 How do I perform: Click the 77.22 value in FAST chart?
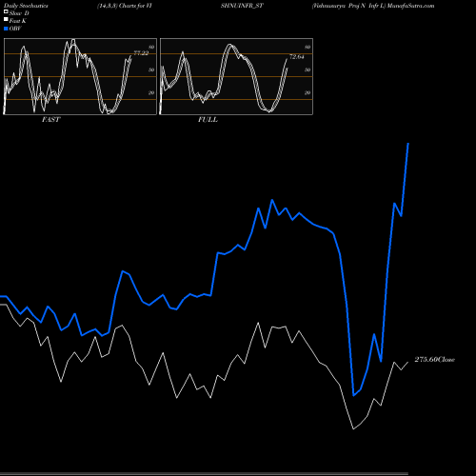coord(141,53)
